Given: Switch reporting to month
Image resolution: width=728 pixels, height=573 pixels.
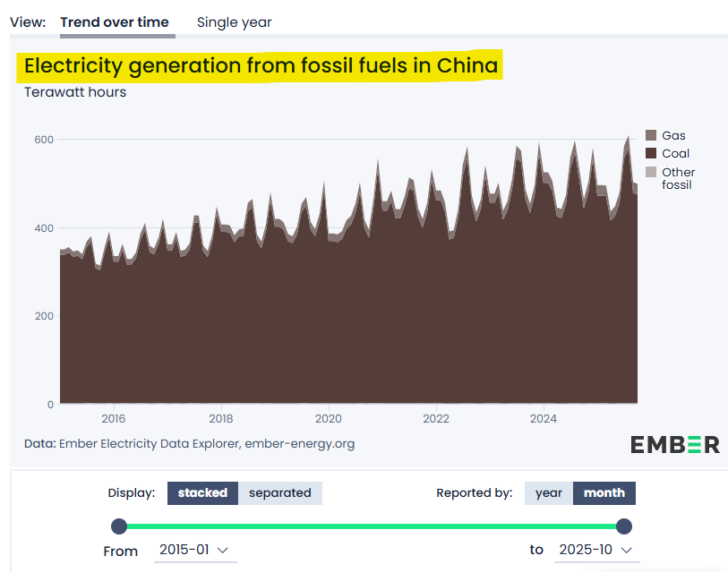Looking at the screenshot, I should (x=604, y=492).
